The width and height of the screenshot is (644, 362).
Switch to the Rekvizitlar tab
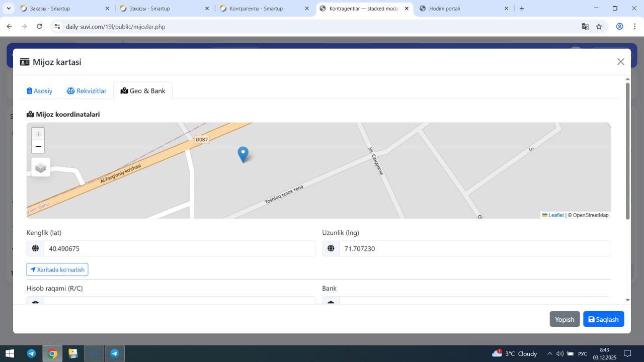coord(87,91)
